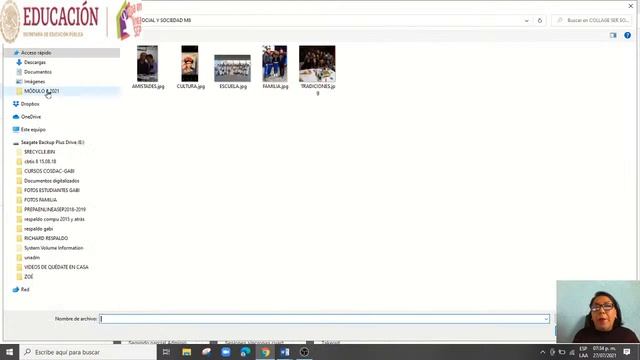Click the ESP LAA language indicator
640x360 pixels.
583,352
